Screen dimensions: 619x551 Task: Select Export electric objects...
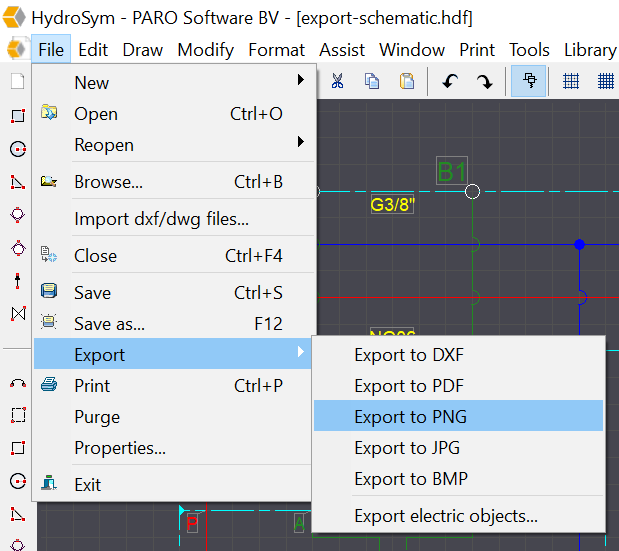pyautogui.click(x=458, y=515)
